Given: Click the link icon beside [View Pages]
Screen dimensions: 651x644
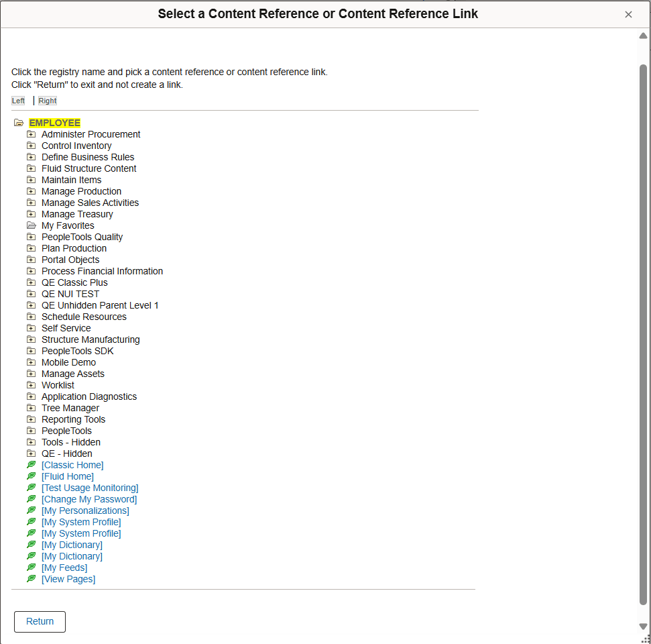Looking at the screenshot, I should [x=31, y=579].
